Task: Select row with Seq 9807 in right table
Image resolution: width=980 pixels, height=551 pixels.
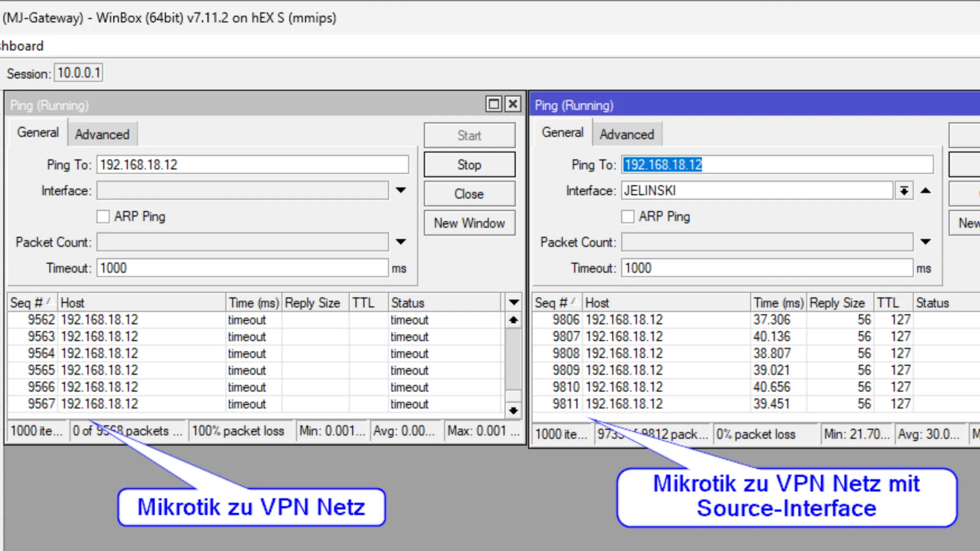Action: tap(756, 337)
